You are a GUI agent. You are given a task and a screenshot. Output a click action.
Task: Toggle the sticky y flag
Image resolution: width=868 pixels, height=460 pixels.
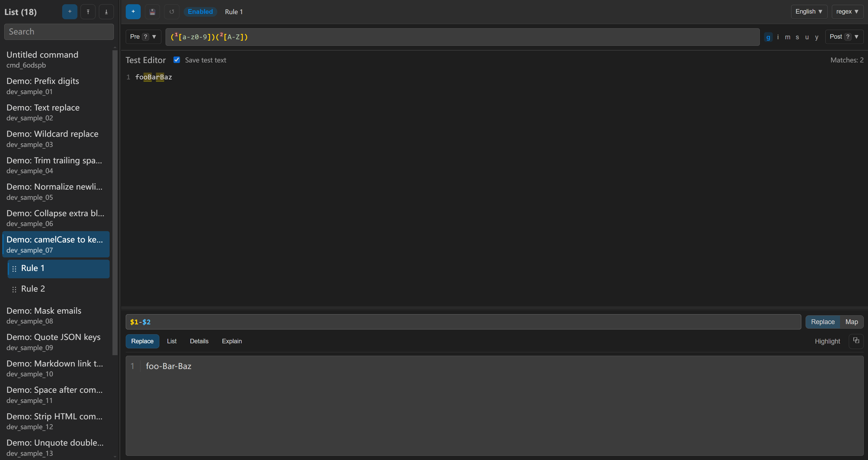817,37
